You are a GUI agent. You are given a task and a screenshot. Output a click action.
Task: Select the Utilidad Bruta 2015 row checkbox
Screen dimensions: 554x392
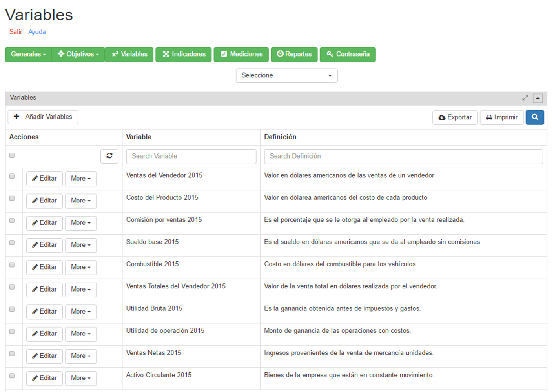click(12, 309)
